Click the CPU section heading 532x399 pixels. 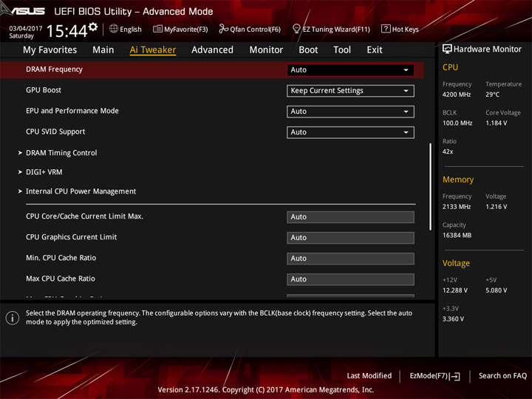tap(450, 67)
